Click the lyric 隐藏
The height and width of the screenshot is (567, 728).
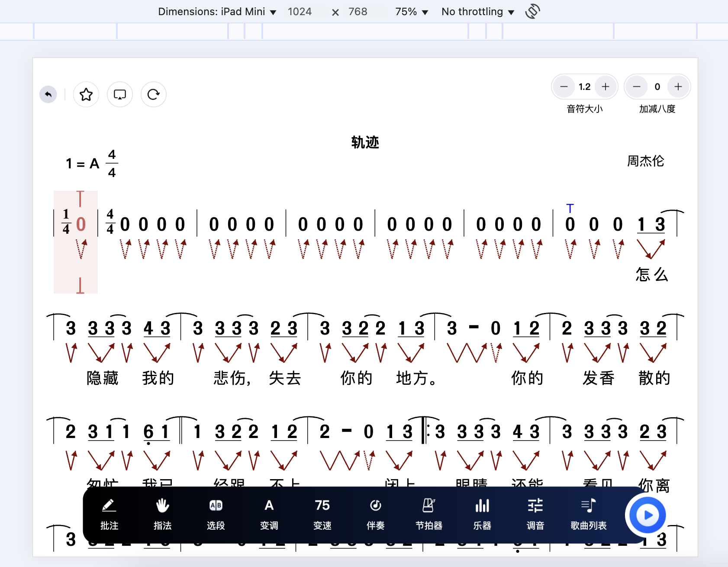click(x=103, y=378)
